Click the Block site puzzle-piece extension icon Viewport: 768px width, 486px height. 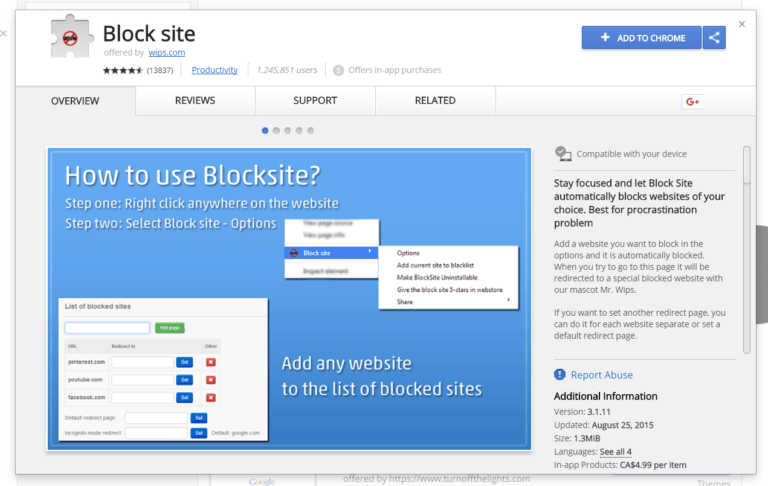(72, 37)
